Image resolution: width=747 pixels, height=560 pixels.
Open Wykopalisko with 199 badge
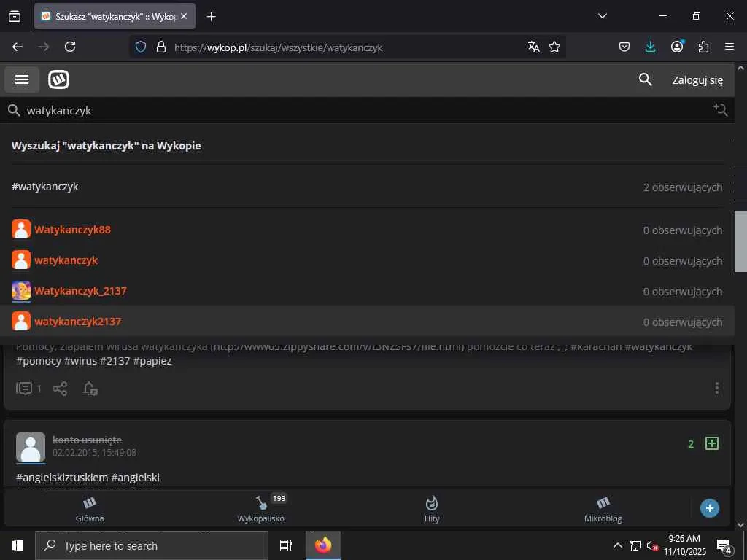pyautogui.click(x=261, y=509)
